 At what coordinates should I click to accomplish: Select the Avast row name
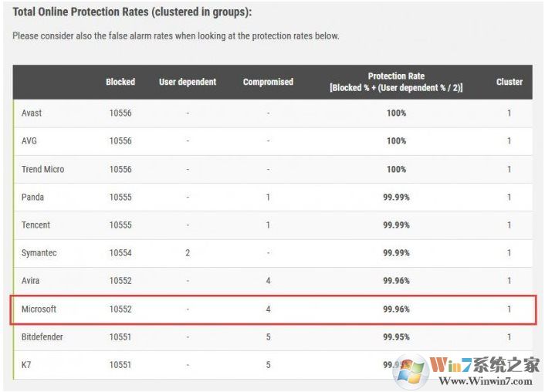[x=32, y=113]
